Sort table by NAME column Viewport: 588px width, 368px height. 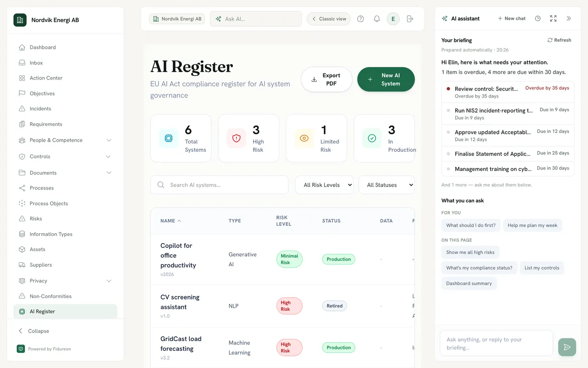170,221
